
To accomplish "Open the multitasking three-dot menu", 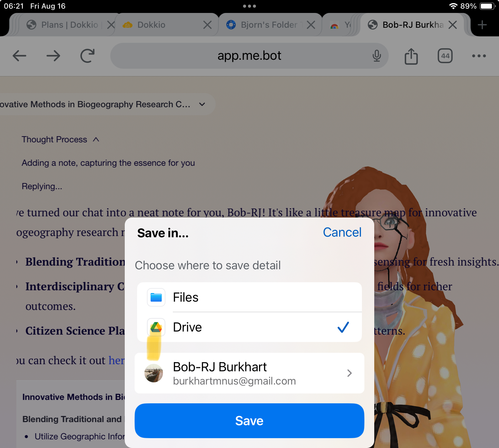I will 249,6.
